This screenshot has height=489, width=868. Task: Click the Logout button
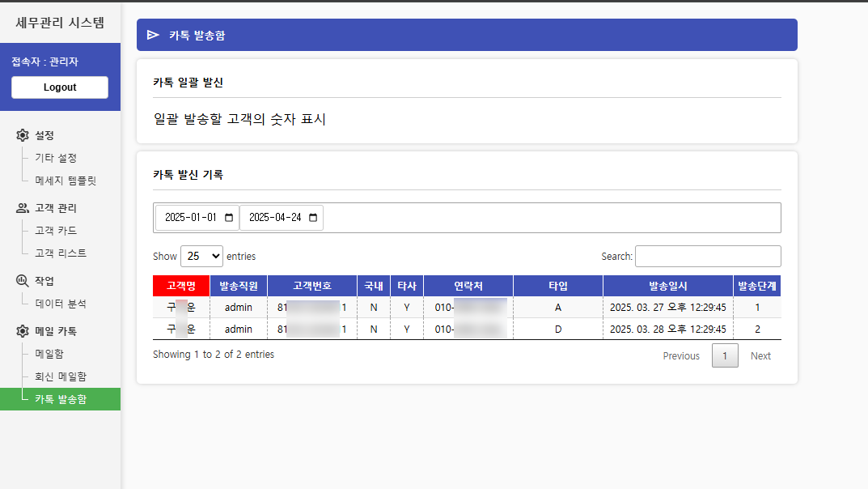pyautogui.click(x=59, y=87)
